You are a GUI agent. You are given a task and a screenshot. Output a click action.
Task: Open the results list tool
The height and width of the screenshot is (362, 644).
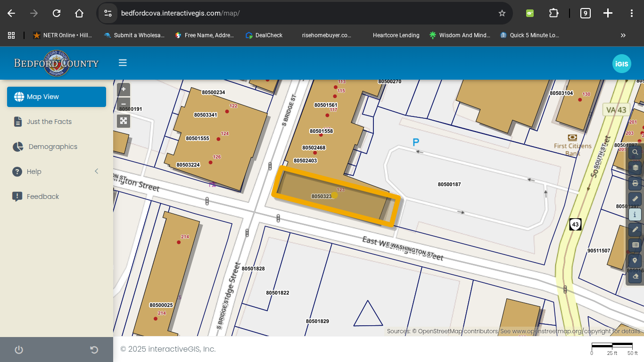tap(635, 245)
